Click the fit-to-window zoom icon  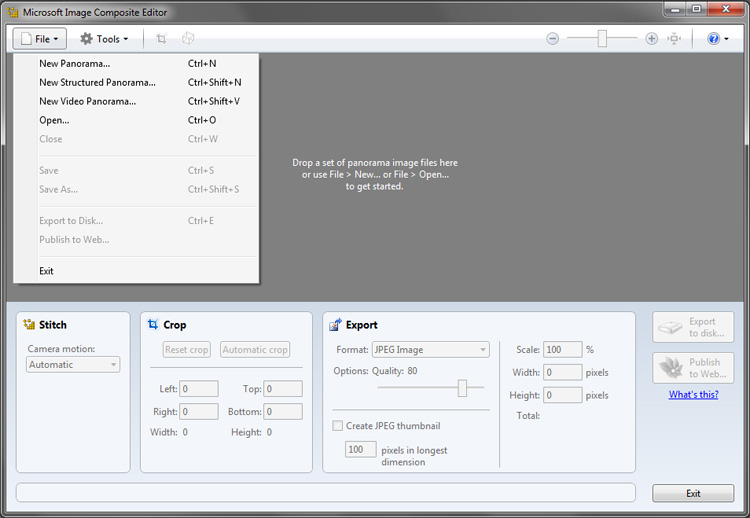(x=675, y=39)
